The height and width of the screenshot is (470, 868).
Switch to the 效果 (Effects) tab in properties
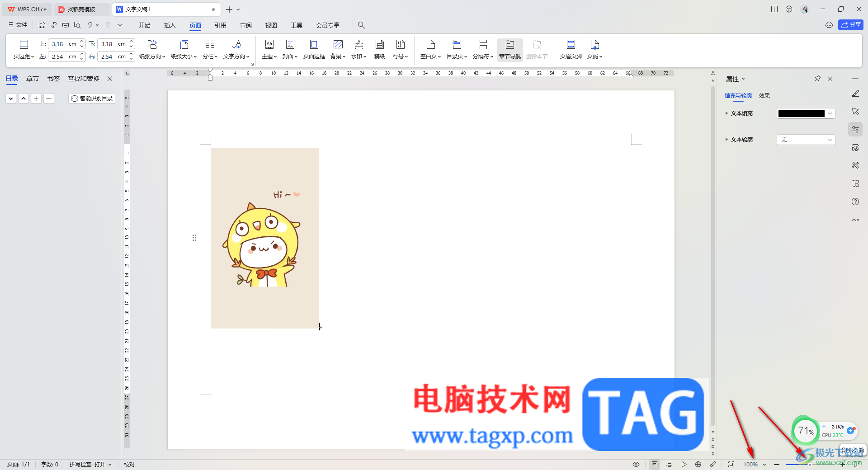(x=764, y=96)
